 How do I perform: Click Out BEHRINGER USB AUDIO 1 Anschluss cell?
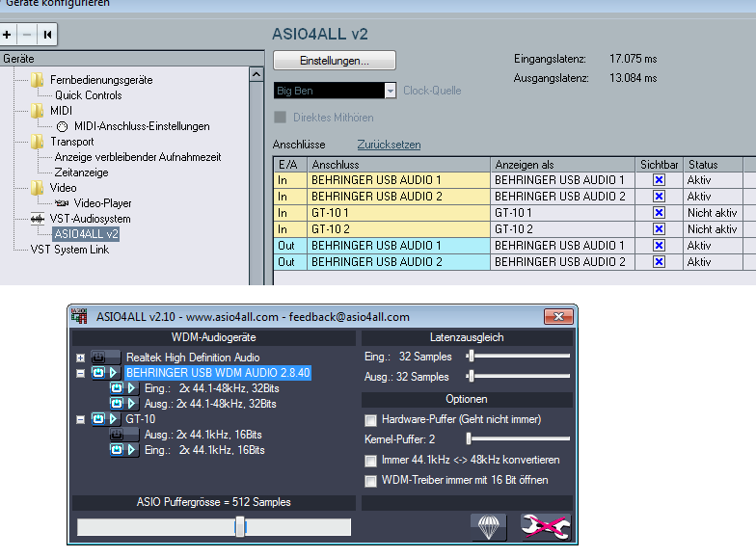point(399,245)
